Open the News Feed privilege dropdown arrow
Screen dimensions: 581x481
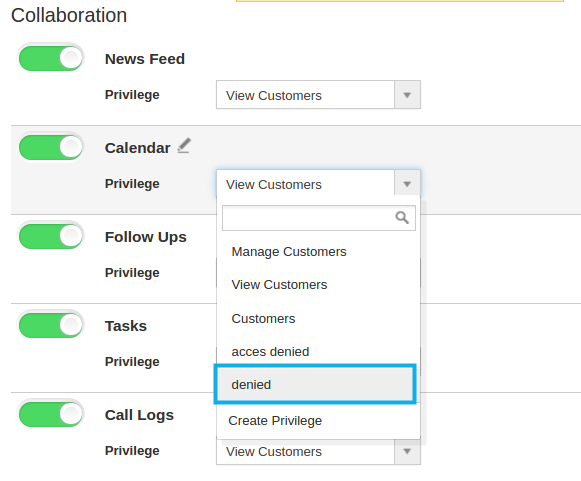[x=407, y=95]
